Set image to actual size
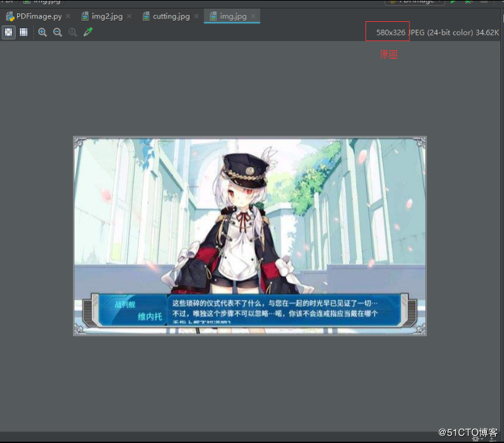This screenshot has width=504, height=443. pos(73,32)
